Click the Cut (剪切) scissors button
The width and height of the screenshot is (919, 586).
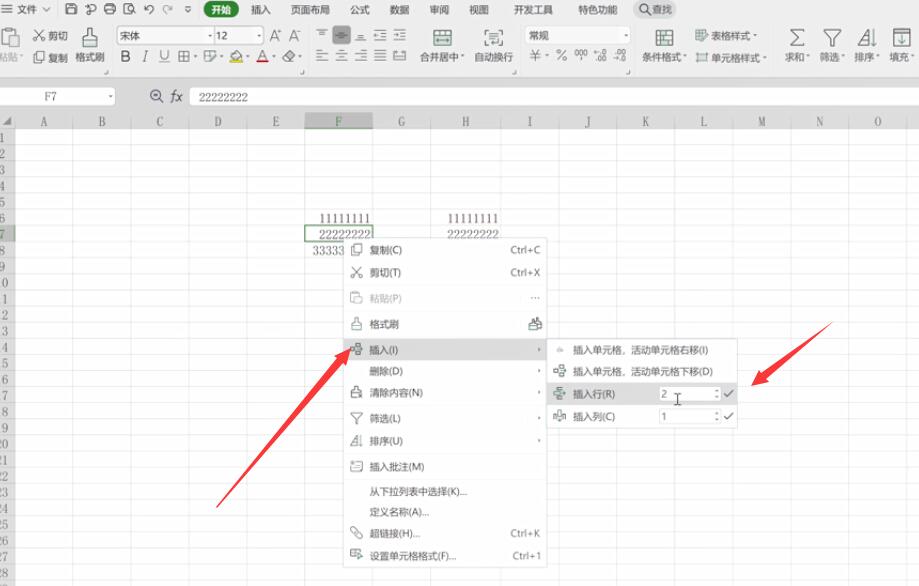coord(50,36)
